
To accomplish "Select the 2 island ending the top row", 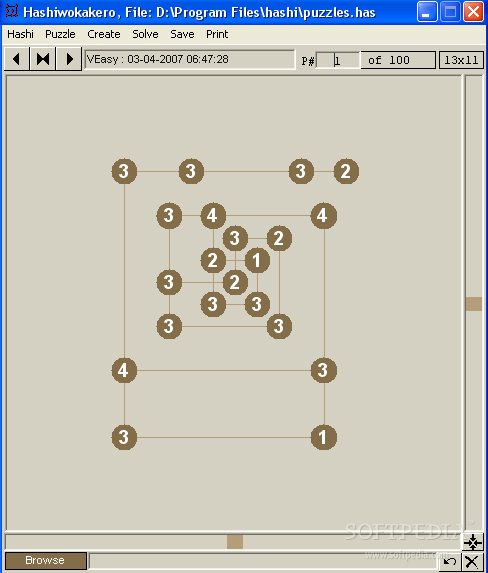I will pos(346,171).
